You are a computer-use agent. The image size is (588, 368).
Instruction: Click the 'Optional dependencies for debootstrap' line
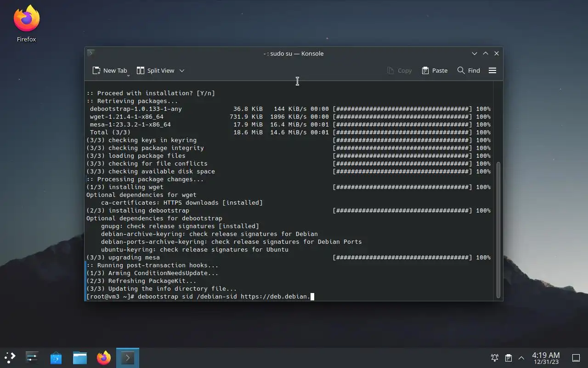click(154, 218)
